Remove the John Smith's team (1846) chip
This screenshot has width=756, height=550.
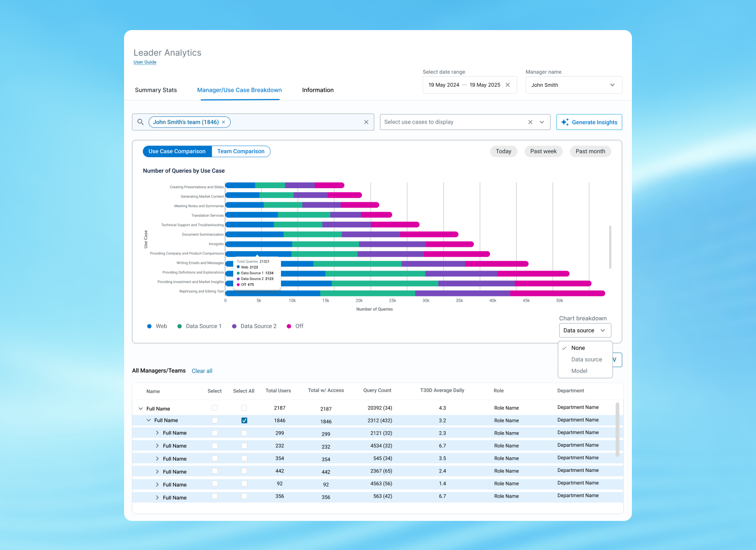point(223,122)
